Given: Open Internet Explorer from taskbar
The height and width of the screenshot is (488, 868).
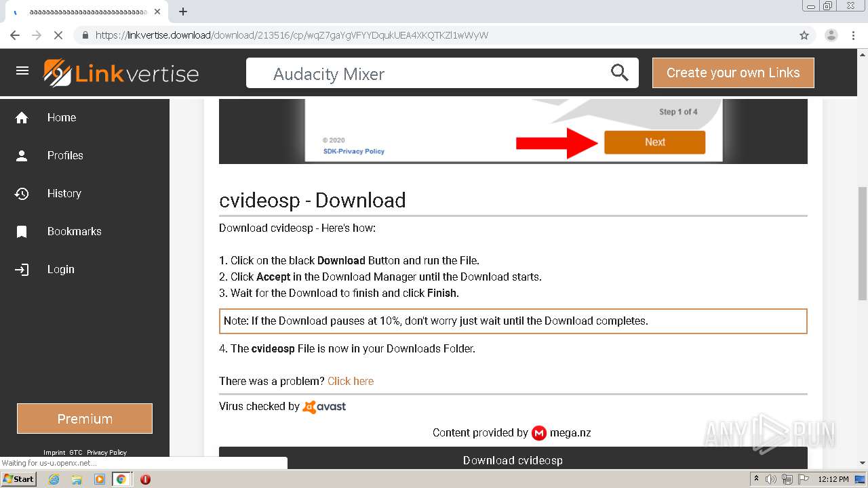Looking at the screenshot, I should 54,479.
